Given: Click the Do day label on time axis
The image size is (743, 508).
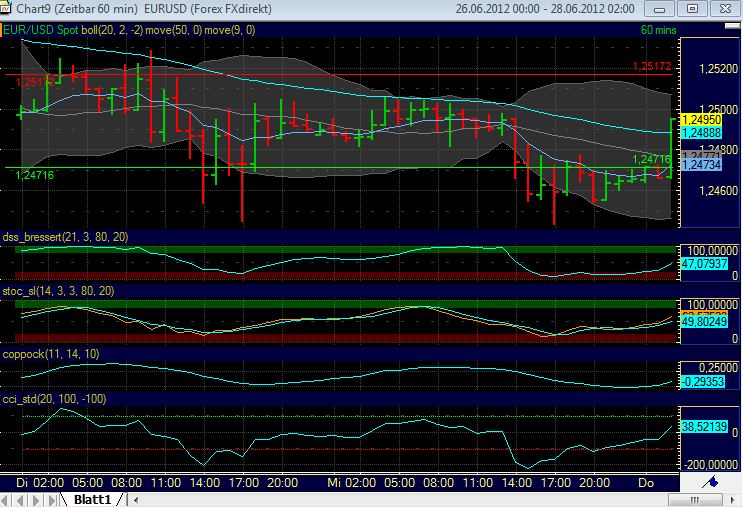Looking at the screenshot, I should (646, 483).
